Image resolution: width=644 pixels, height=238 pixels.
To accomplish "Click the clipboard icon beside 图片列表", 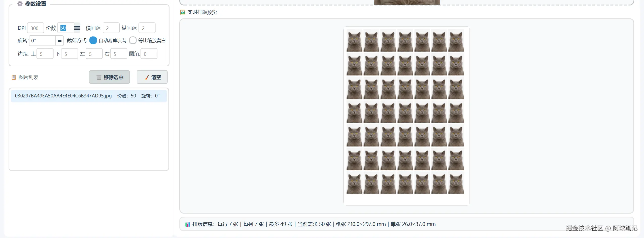I will (x=14, y=77).
